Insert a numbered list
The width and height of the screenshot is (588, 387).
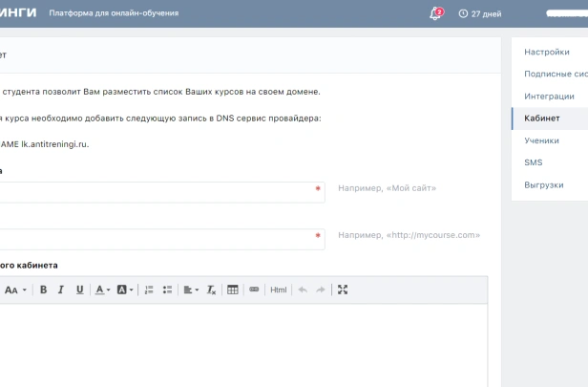pos(149,290)
